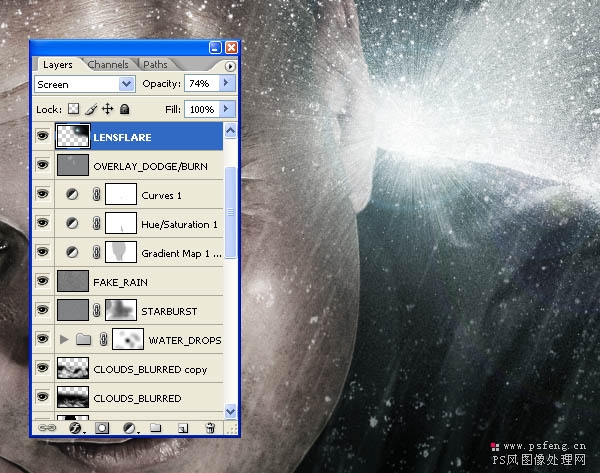Select the OVERLAY_DODGE/BURN layer name
This screenshot has height=473, width=600.
[x=150, y=166]
